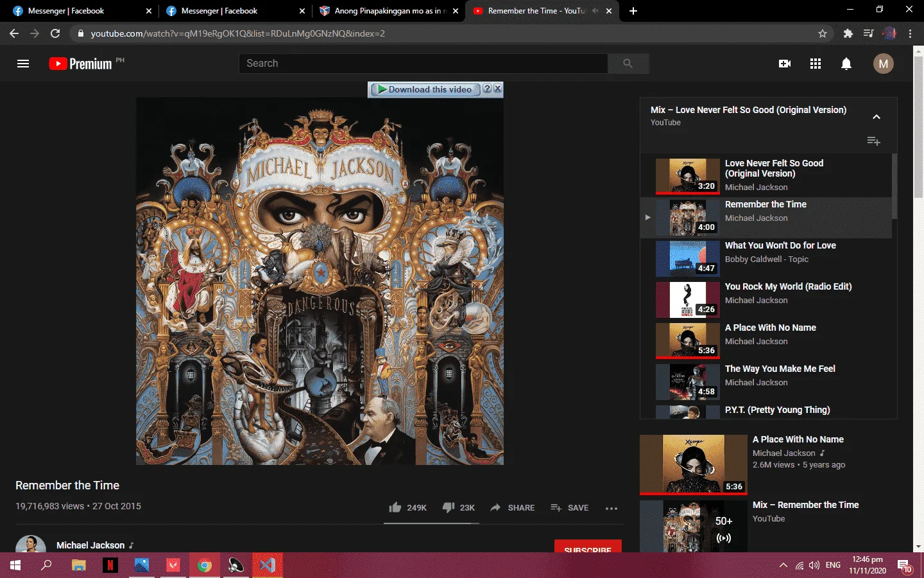Close the Remember the Time browser tab
The image size is (924, 578).
609,11
